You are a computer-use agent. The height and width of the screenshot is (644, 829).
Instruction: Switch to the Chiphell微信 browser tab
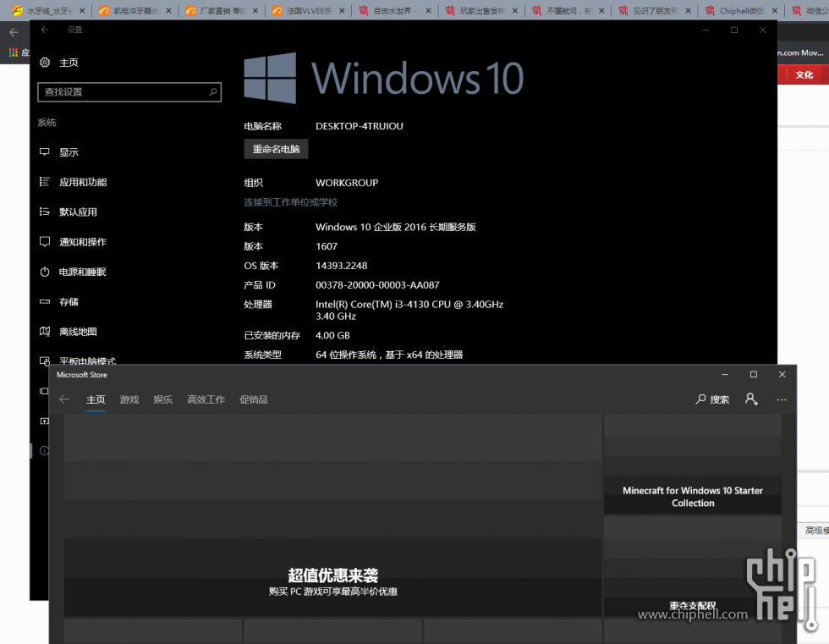click(x=742, y=10)
